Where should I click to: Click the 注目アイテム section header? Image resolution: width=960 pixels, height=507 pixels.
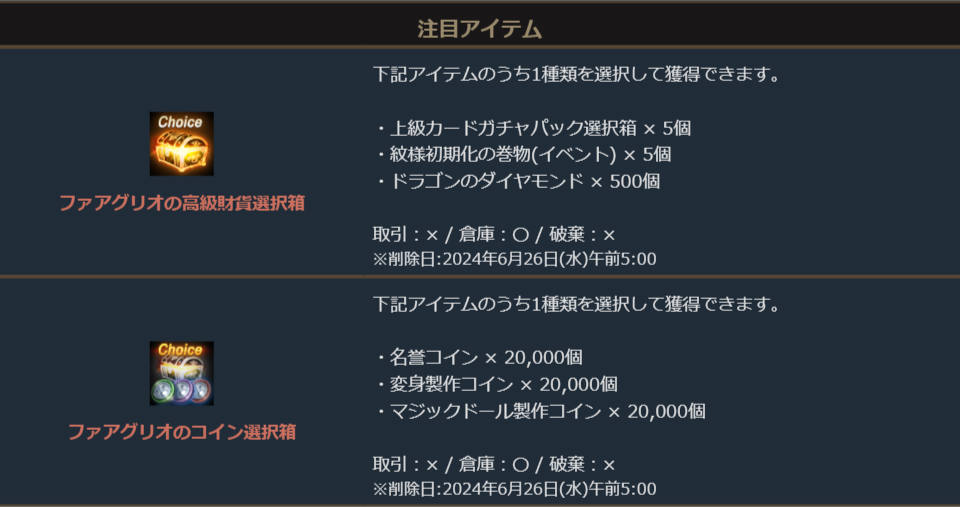pos(480,29)
